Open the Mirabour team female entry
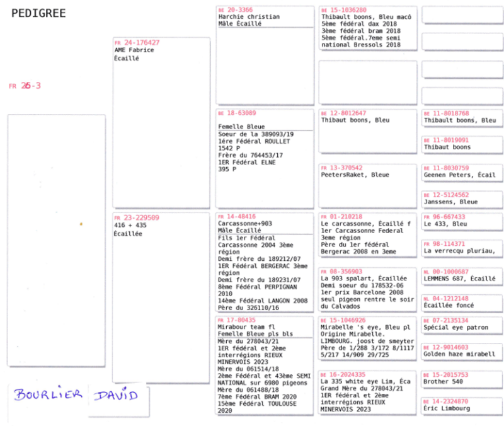Screen dimensions: 504x426 click(x=265, y=366)
